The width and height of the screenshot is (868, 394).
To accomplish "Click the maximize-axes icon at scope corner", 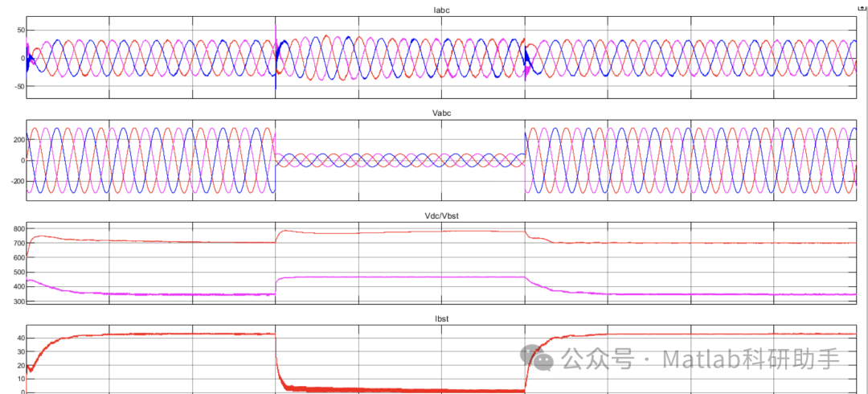I will click(x=860, y=10).
